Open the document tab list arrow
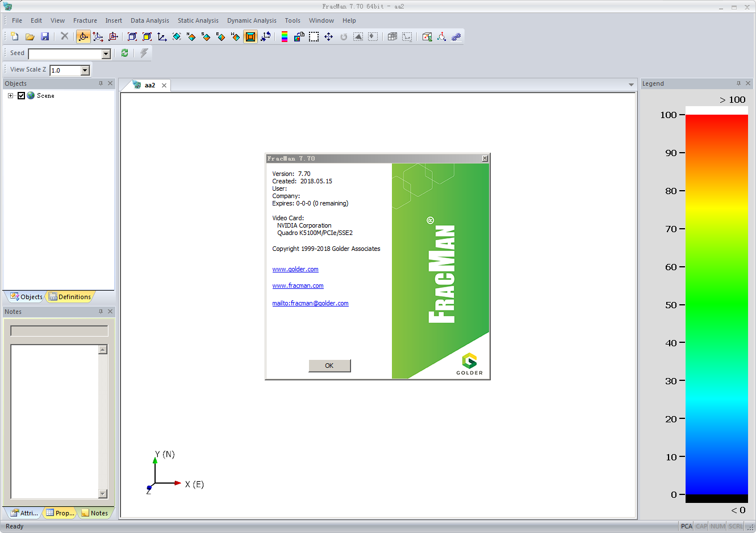 coord(631,85)
